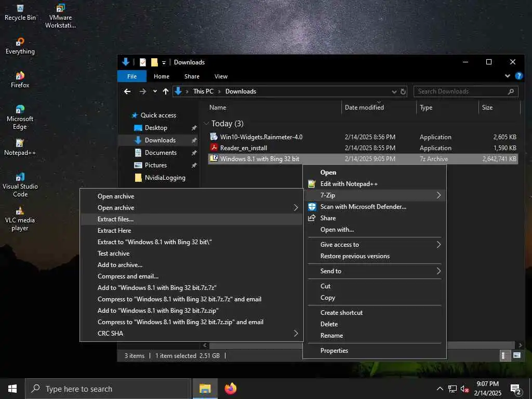Open the View ribbon tab
Screen dimensions: 532x399
(221, 76)
